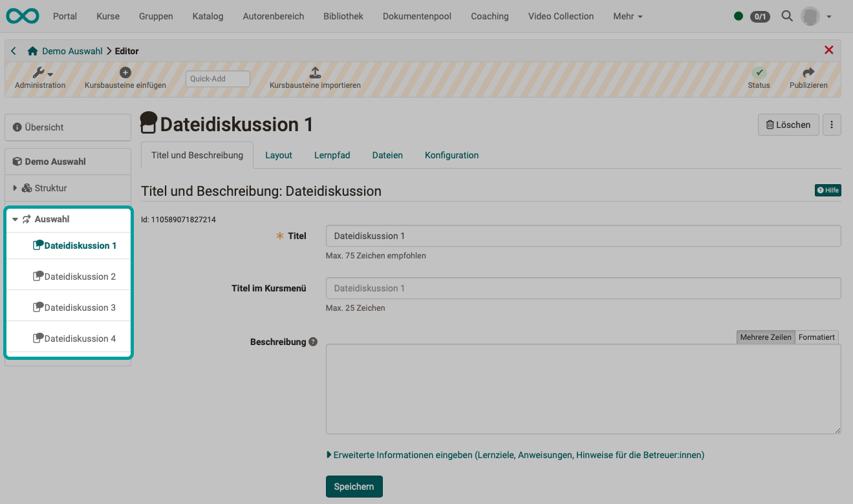
Task: Switch to the Layout tab
Action: click(x=278, y=155)
